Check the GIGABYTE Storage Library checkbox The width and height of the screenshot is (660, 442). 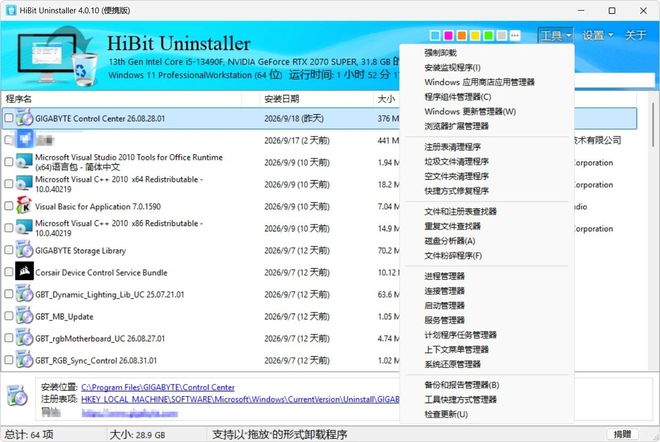[x=8, y=250]
